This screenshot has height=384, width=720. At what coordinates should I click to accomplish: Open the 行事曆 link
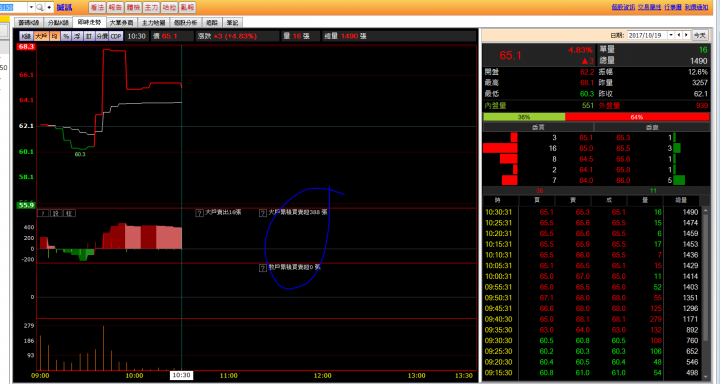(x=673, y=7)
